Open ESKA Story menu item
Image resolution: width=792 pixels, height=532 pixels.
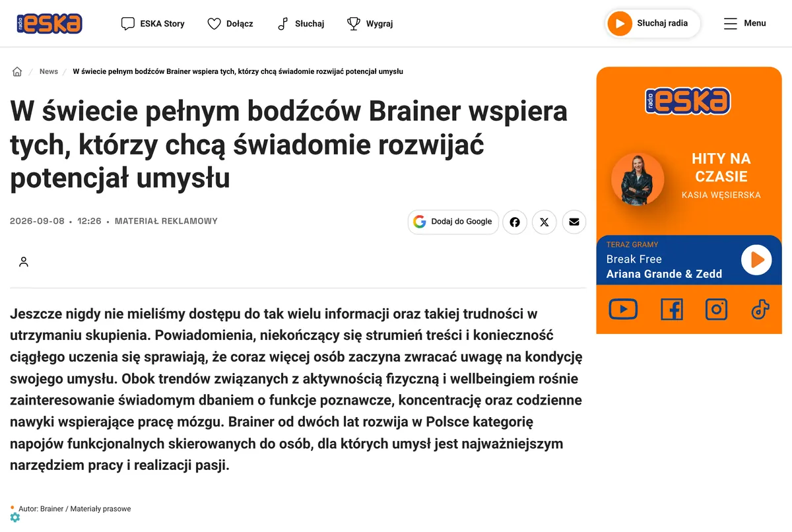[x=152, y=24]
